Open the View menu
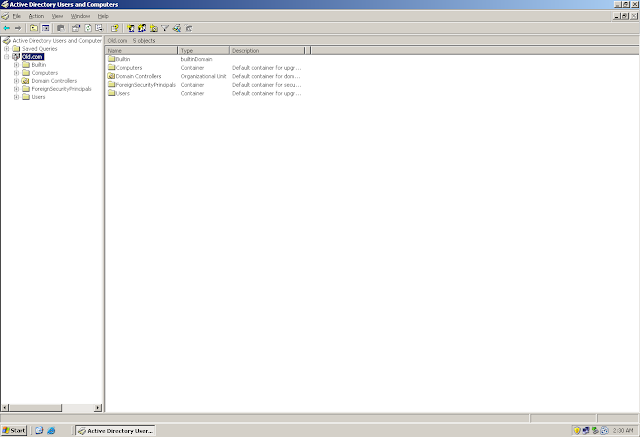 point(57,16)
